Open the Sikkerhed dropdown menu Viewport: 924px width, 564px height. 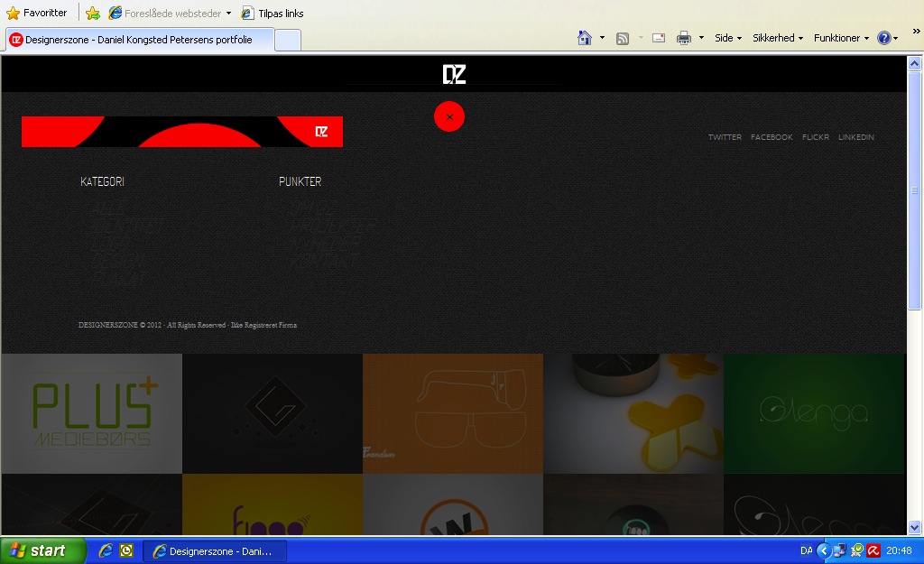(x=778, y=38)
